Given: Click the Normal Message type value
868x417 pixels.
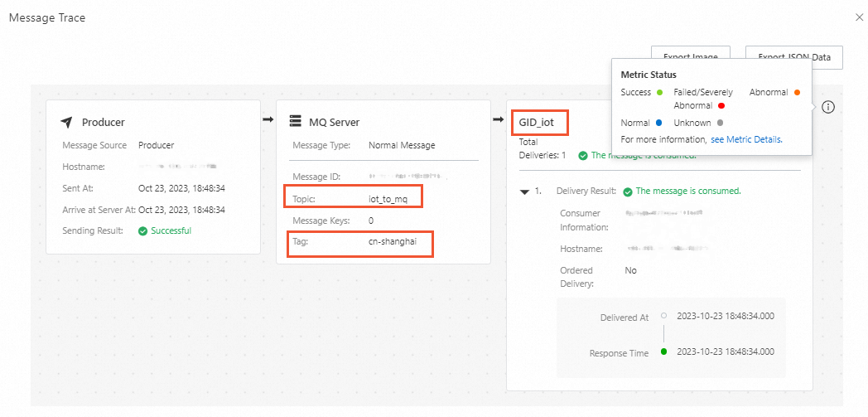Looking at the screenshot, I should tap(402, 146).
